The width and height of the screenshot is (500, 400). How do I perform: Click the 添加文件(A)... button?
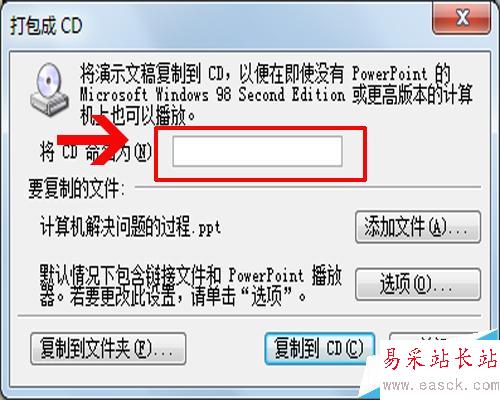[418, 227]
